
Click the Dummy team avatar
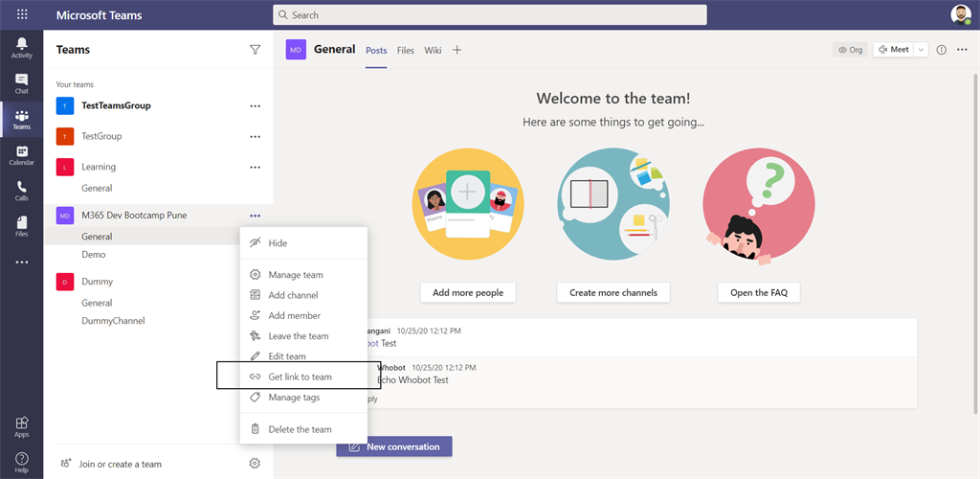(64, 282)
